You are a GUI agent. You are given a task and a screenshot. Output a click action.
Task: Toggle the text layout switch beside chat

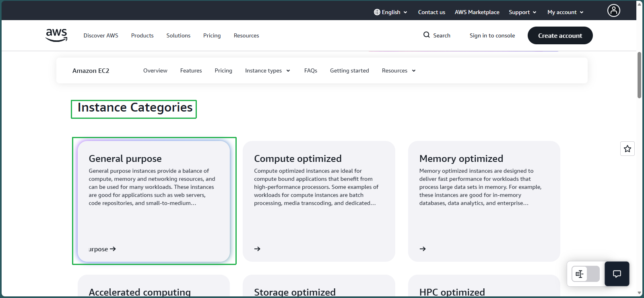point(586,274)
